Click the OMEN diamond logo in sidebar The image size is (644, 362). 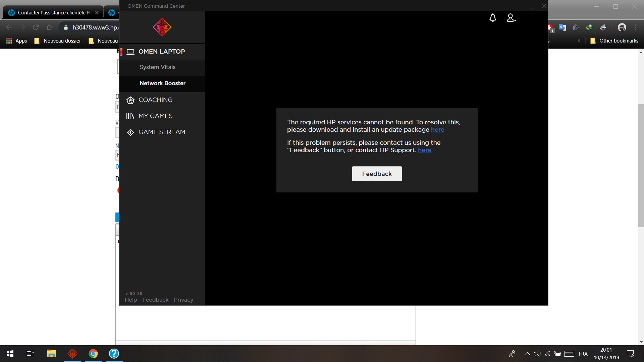coord(162,27)
